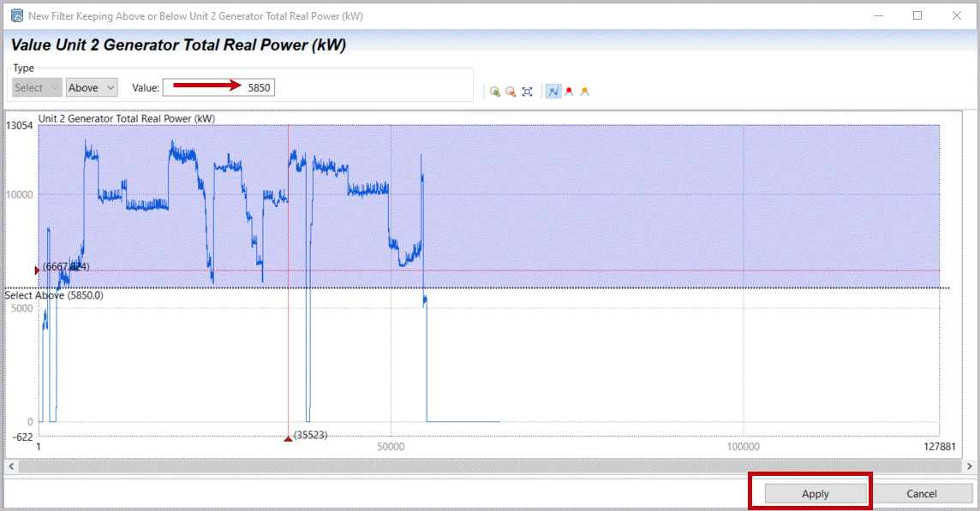This screenshot has width=980, height=511.
Task: Click the zoom out chart icon
Action: tap(511, 92)
